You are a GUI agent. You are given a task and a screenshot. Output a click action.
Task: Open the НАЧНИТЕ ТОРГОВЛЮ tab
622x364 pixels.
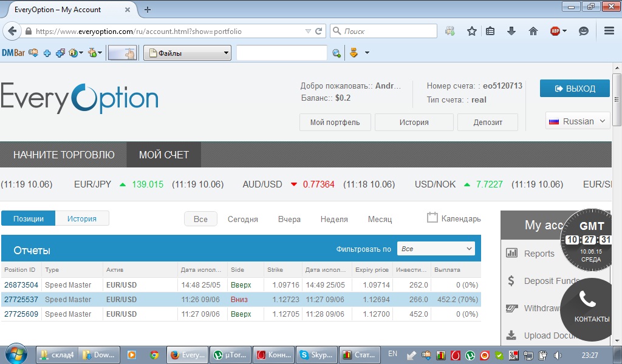tap(64, 155)
